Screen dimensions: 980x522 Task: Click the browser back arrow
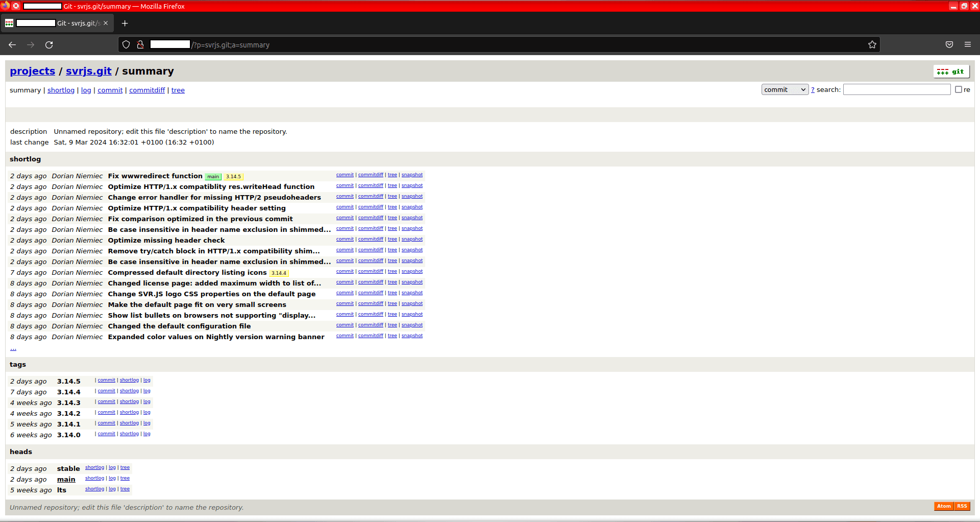click(12, 45)
